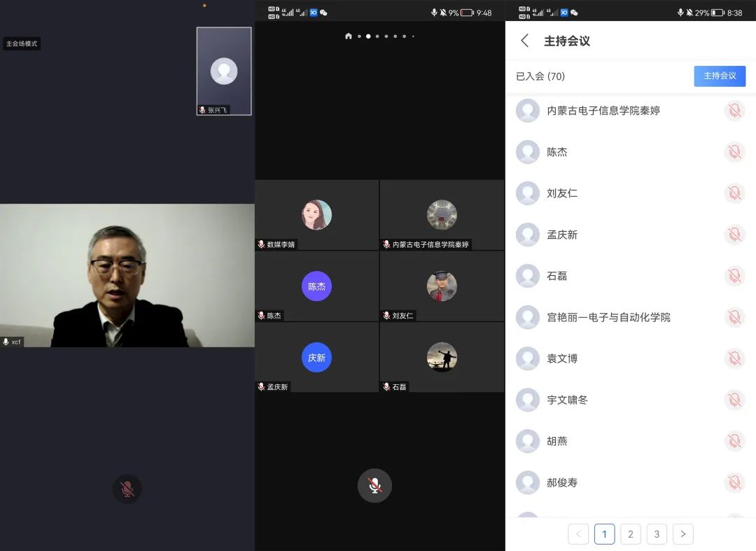
Task: Unmute microphone in the left speaker view
Action: coord(127,489)
